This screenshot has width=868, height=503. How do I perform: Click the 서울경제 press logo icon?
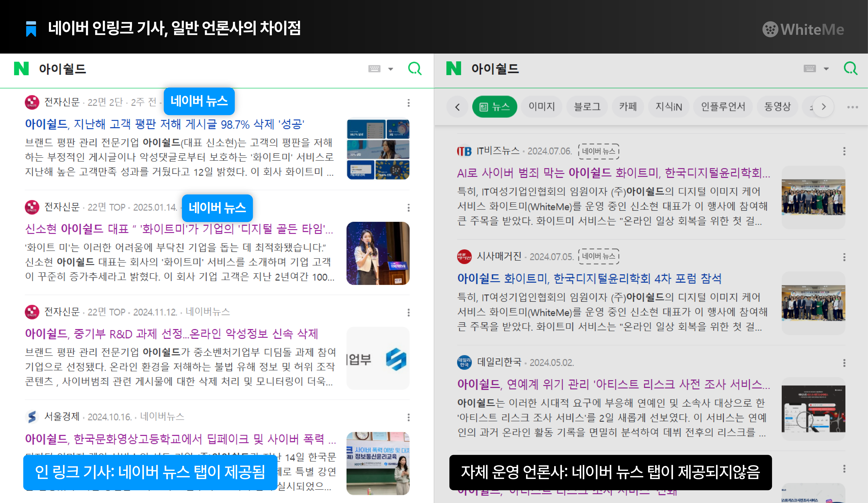coord(32,417)
